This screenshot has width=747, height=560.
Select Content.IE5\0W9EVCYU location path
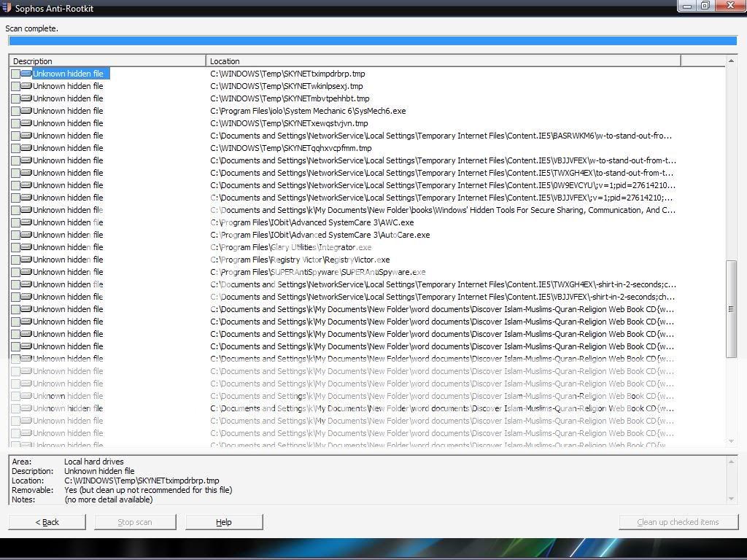pos(443,184)
